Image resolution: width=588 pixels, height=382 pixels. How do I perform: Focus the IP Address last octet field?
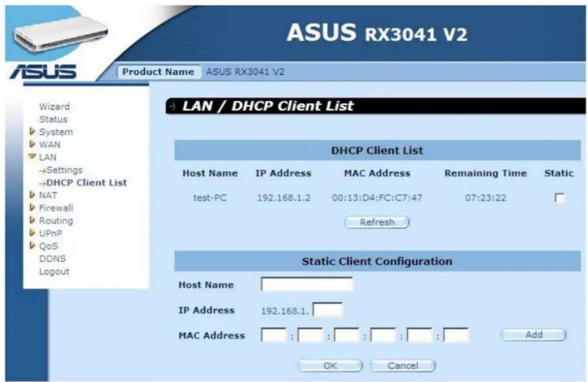point(327,310)
